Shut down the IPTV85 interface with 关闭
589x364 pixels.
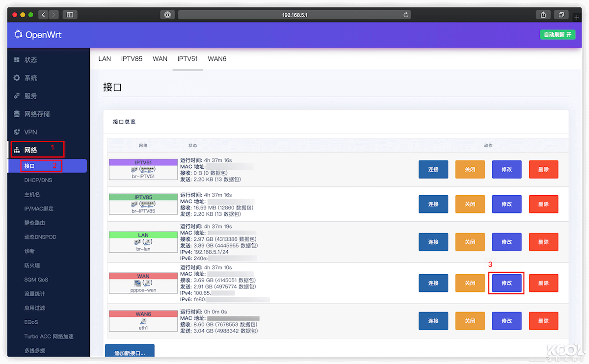[x=470, y=204]
